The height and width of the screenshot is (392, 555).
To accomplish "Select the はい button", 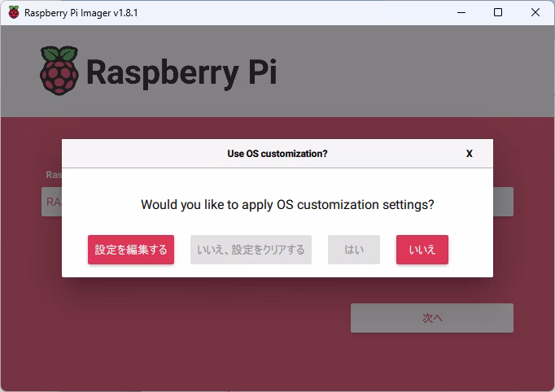I will click(354, 250).
